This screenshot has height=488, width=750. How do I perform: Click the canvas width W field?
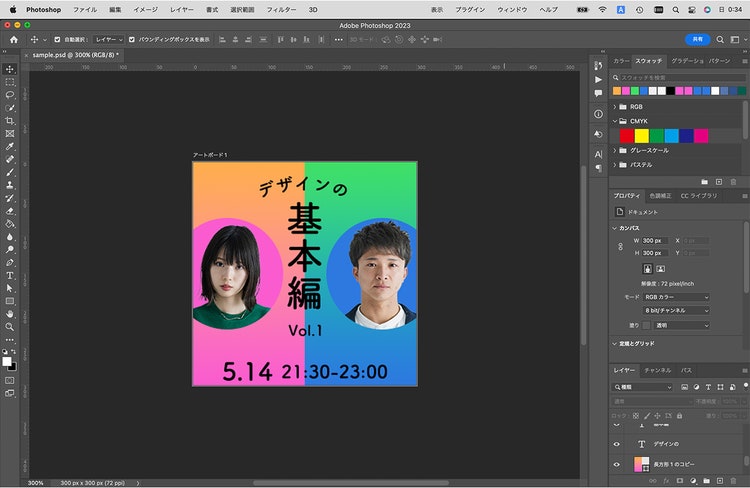pyautogui.click(x=654, y=241)
